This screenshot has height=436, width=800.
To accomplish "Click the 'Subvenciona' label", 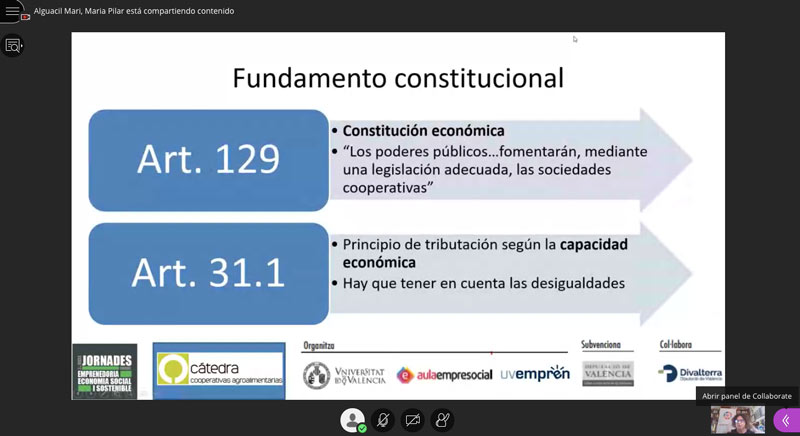I will [601, 345].
